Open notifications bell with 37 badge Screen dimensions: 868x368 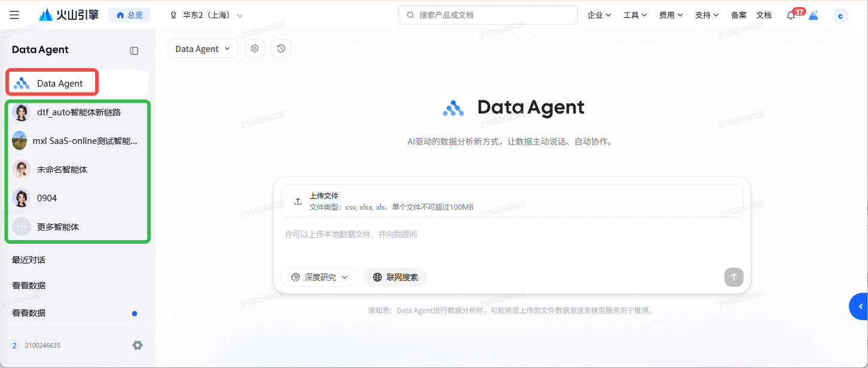[791, 15]
